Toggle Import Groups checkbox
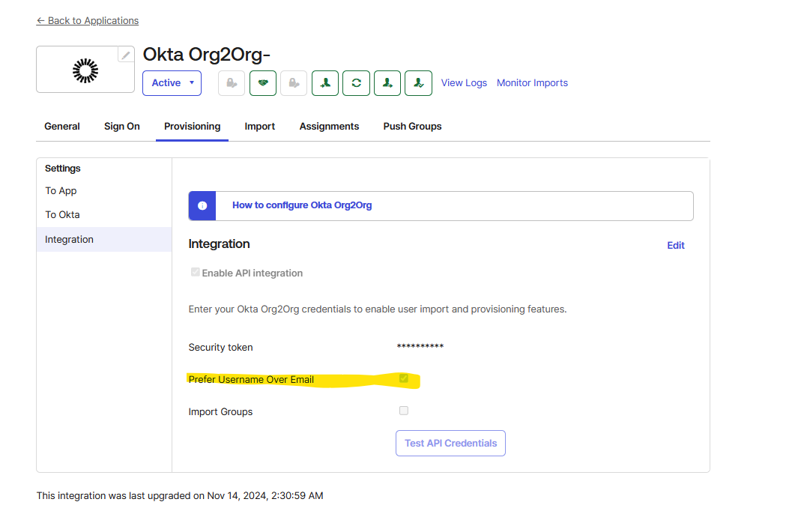 click(404, 411)
